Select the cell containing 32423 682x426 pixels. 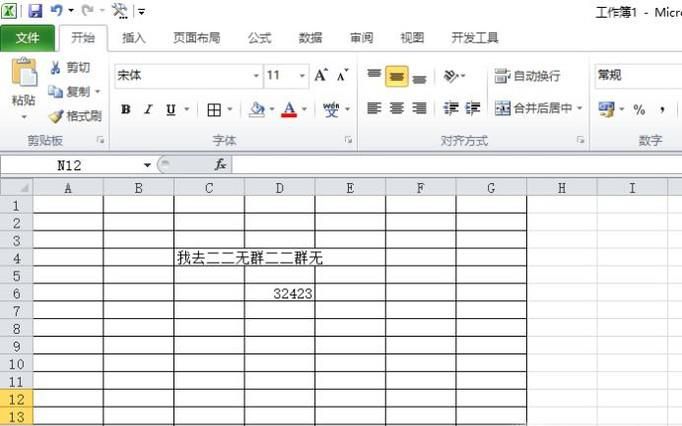coord(280,293)
